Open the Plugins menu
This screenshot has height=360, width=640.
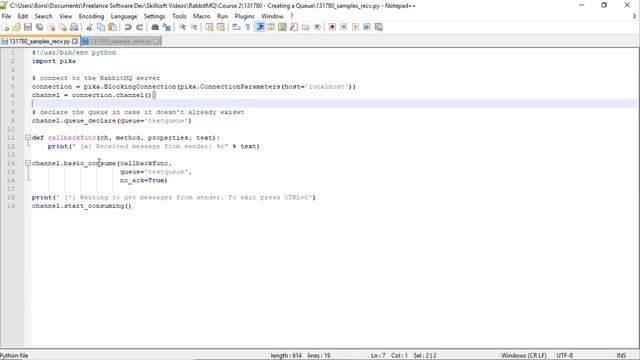click(244, 16)
